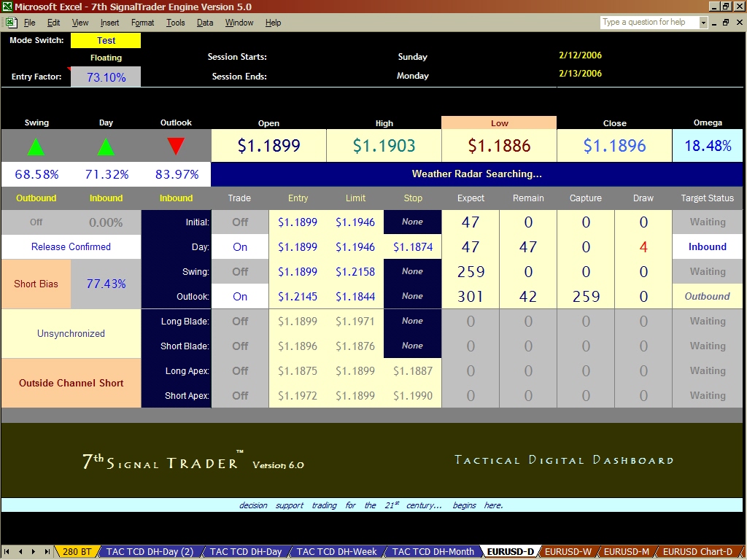
Task: Click the Excel icon in the title bar
Action: pos(7,7)
